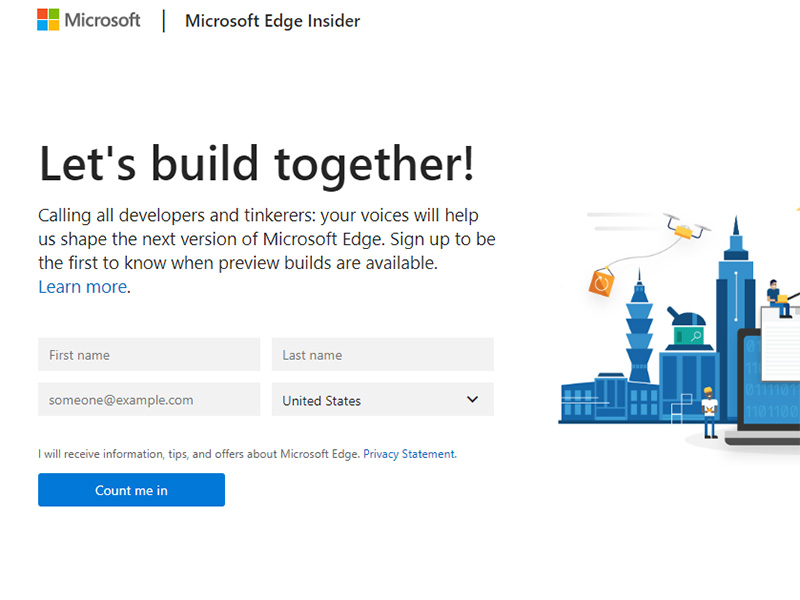
Task: Open the Microsoft Edge Insider home link
Action: (x=272, y=21)
